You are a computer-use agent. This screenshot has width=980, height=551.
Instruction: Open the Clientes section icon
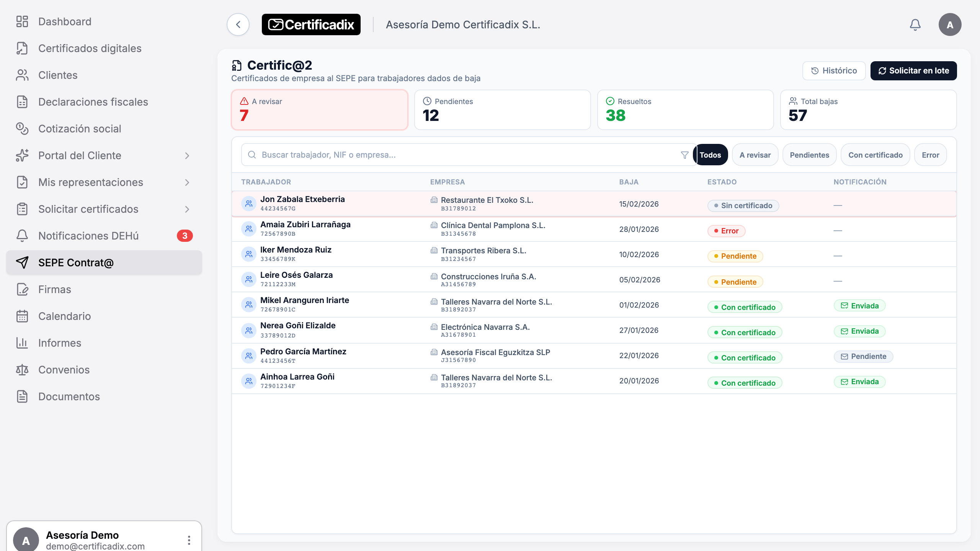22,75
